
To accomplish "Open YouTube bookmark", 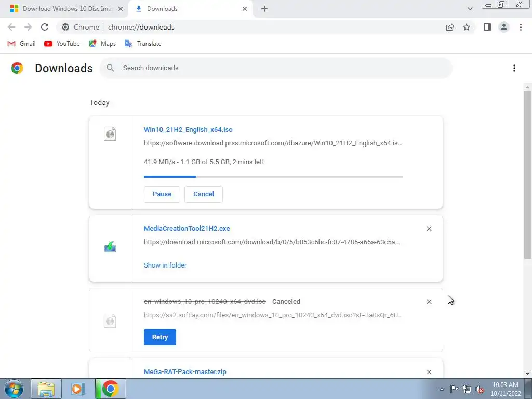I will pyautogui.click(x=62, y=44).
